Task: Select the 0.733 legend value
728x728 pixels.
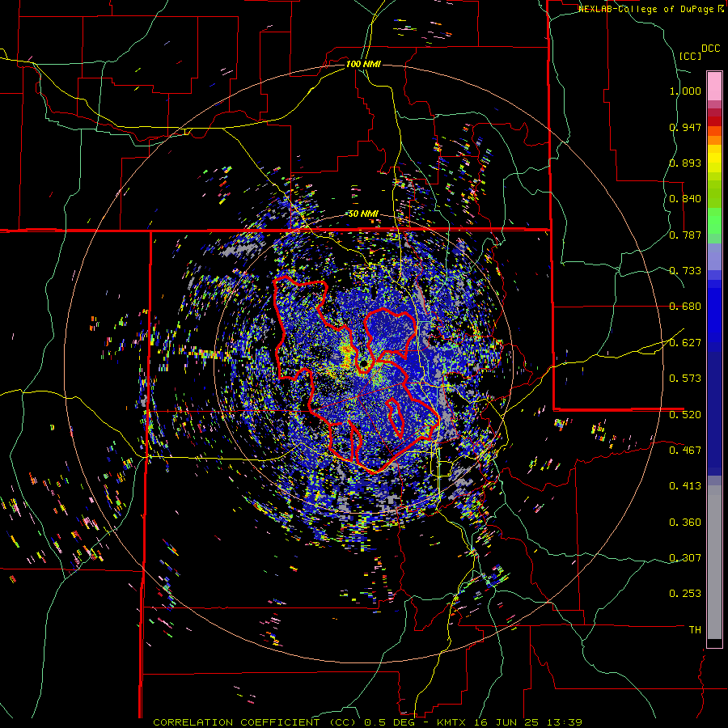Action: click(x=685, y=271)
